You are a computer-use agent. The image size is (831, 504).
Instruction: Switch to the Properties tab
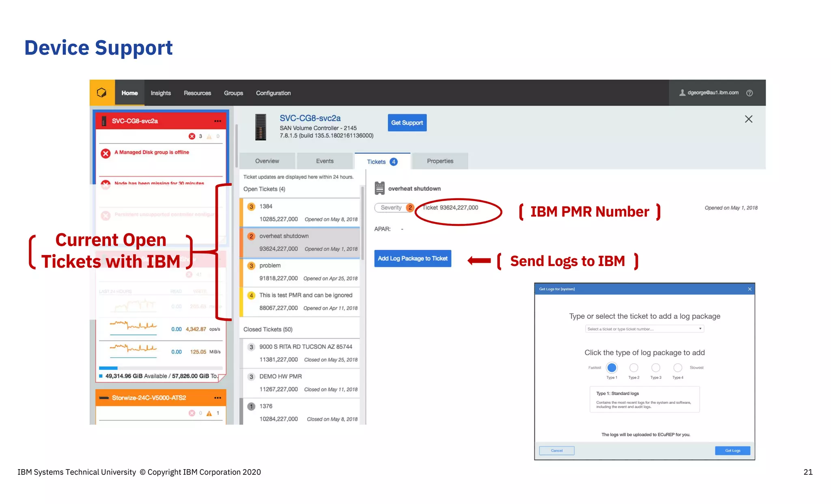click(440, 161)
